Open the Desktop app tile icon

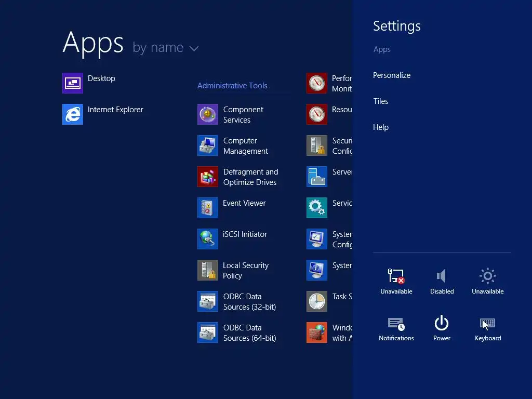(73, 83)
